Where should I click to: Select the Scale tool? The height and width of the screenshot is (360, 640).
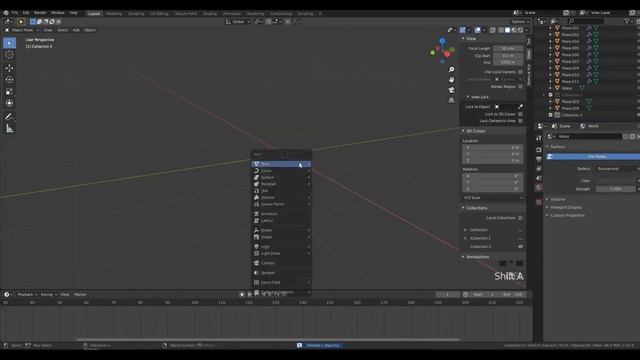[9, 91]
